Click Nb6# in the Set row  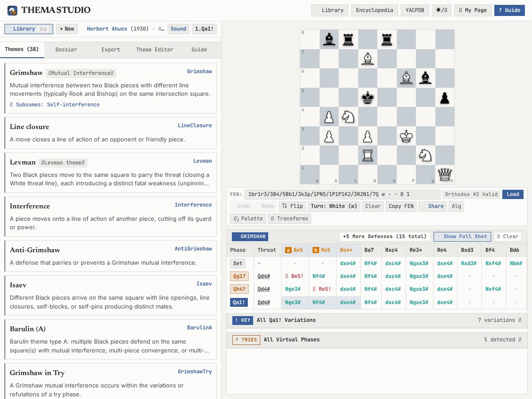[516, 263]
